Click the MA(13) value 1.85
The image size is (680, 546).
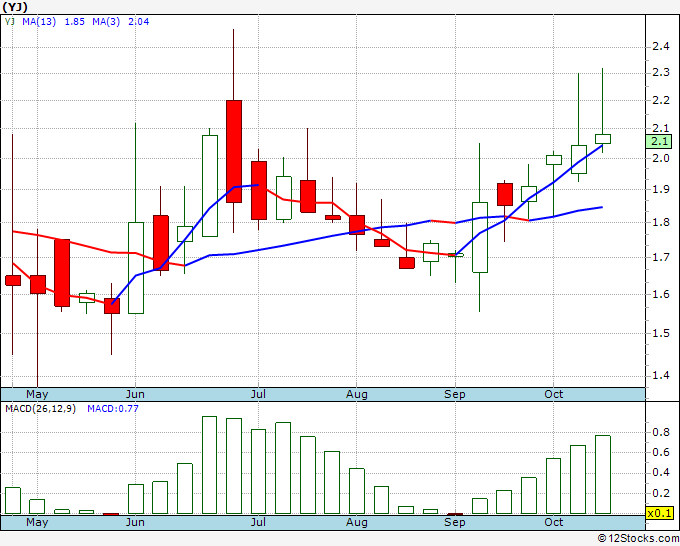tap(75, 22)
